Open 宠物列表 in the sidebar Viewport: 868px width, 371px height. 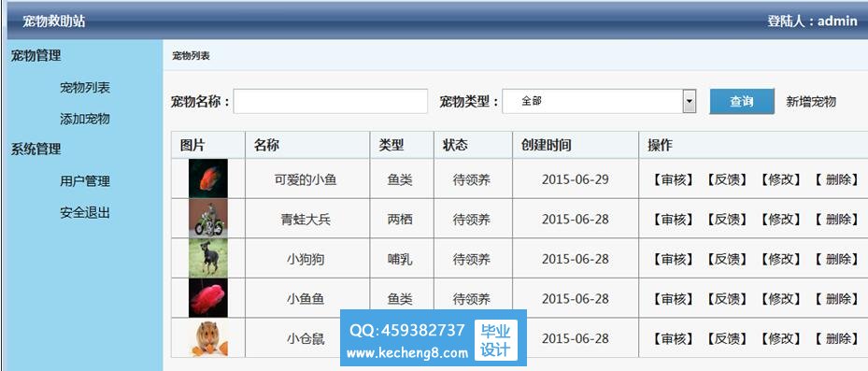point(85,88)
